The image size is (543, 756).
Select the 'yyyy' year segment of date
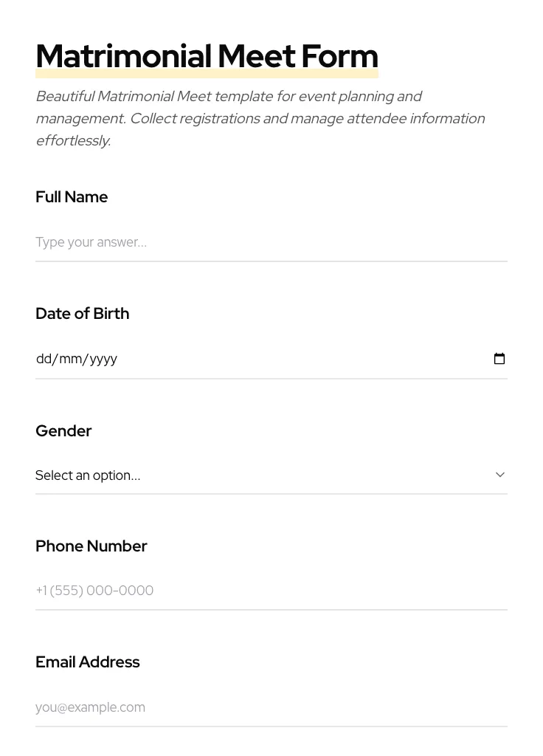[103, 359]
